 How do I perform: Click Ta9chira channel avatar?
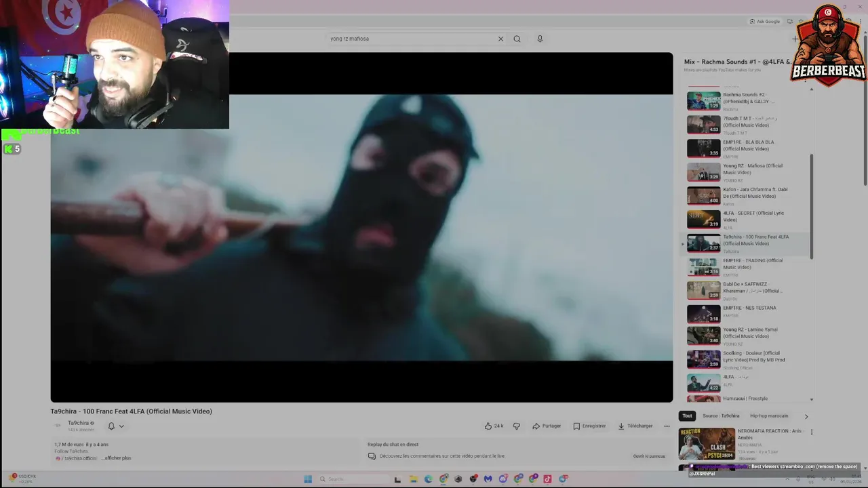point(58,426)
